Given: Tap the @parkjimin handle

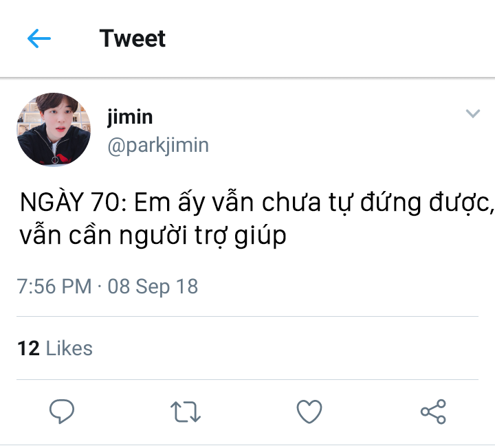Looking at the screenshot, I should [x=158, y=146].
